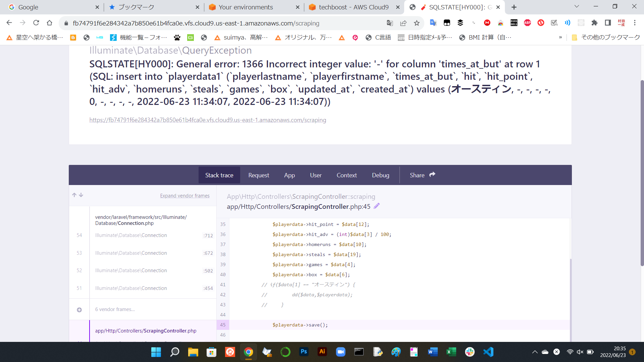Expand the system tray hidden icons arrow
Screen dimensions: 644x362
point(535,352)
